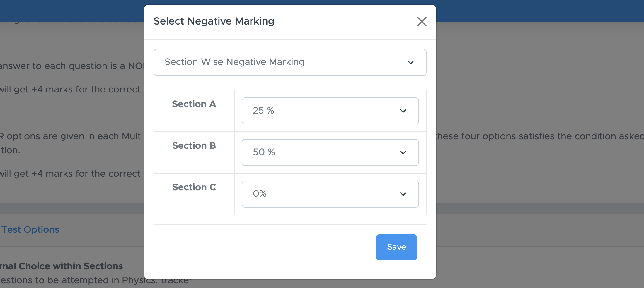Click the Choice within Sections heading
This screenshot has height=288, width=644.
click(x=62, y=266)
